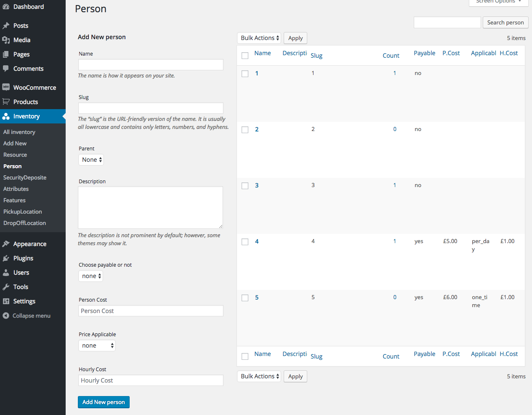Tick the select-all checkbox in table footer
This screenshot has width=532, height=415.
click(x=245, y=356)
